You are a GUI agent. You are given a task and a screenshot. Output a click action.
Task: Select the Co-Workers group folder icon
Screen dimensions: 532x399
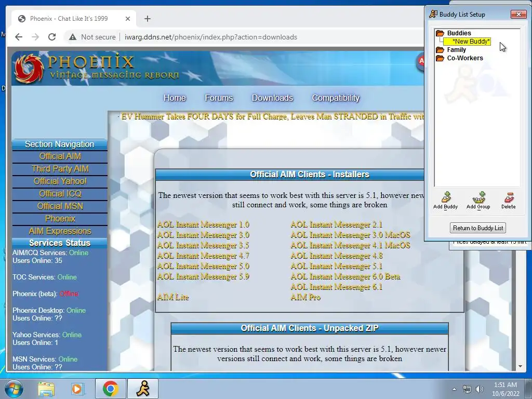tap(440, 58)
